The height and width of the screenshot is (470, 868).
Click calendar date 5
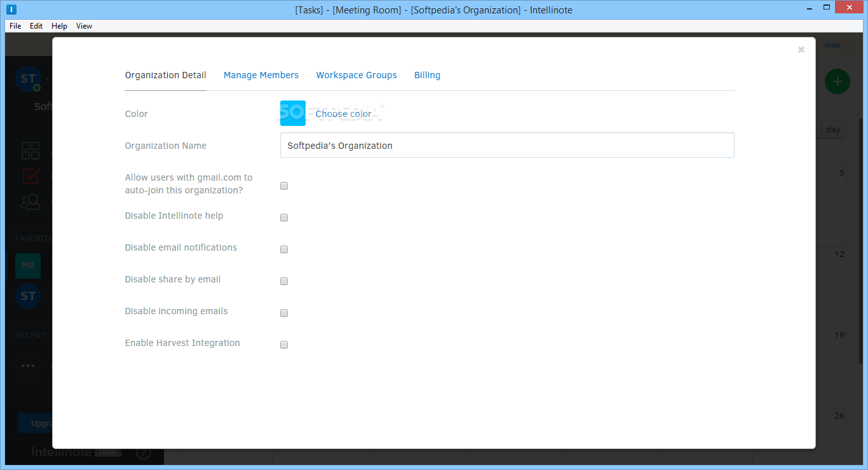(x=841, y=173)
